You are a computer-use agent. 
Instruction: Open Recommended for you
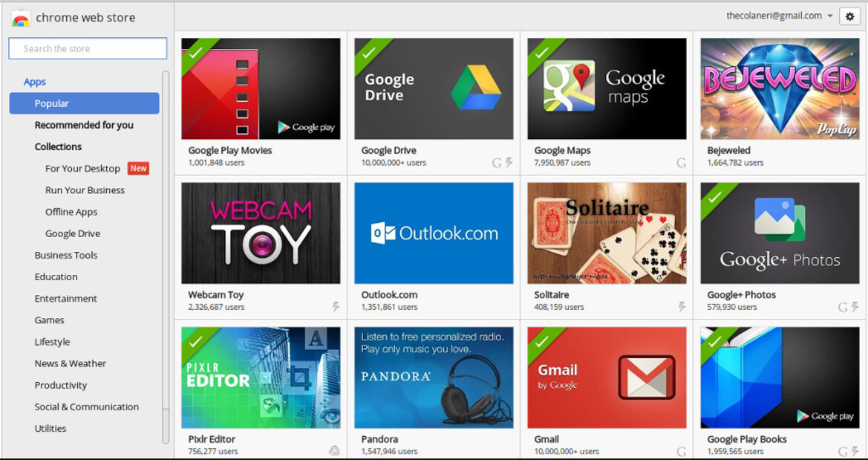[x=84, y=126]
